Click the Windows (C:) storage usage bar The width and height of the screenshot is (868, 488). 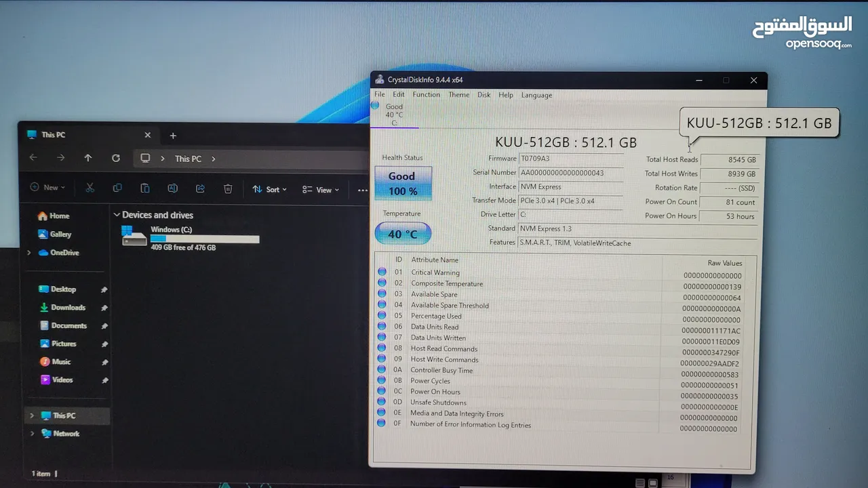(x=205, y=239)
